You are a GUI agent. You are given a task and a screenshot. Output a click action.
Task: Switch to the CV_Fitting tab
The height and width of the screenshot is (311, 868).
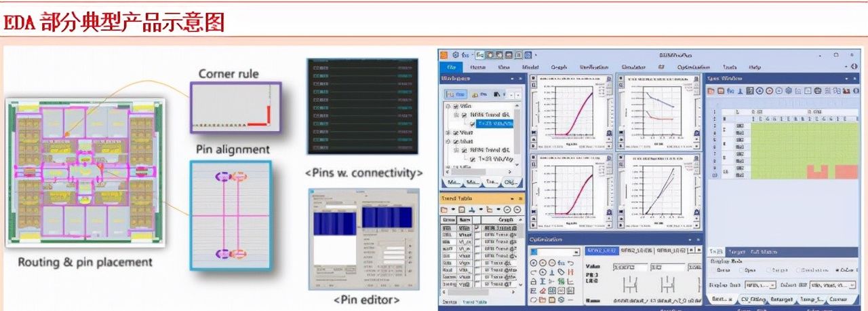click(753, 299)
